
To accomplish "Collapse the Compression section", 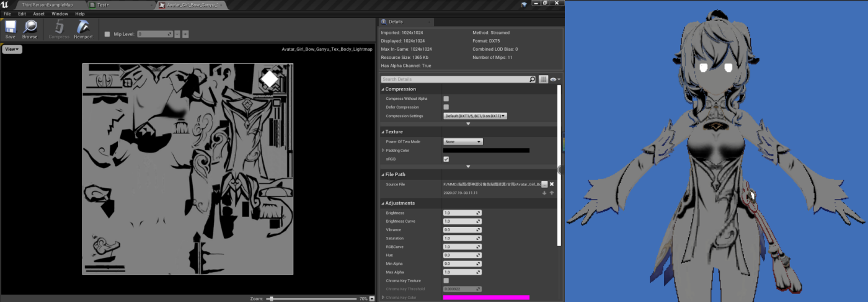I will pyautogui.click(x=383, y=89).
